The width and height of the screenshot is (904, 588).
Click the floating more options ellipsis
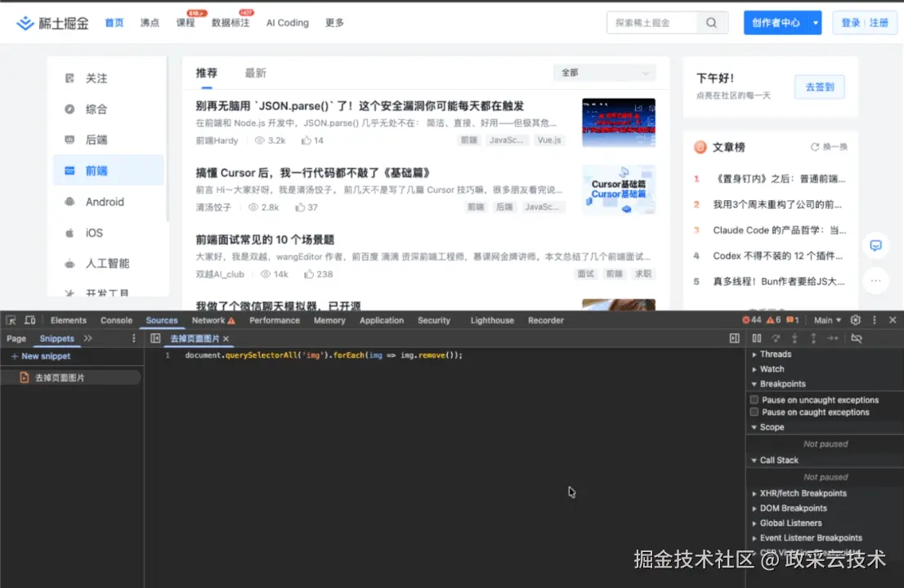click(875, 281)
